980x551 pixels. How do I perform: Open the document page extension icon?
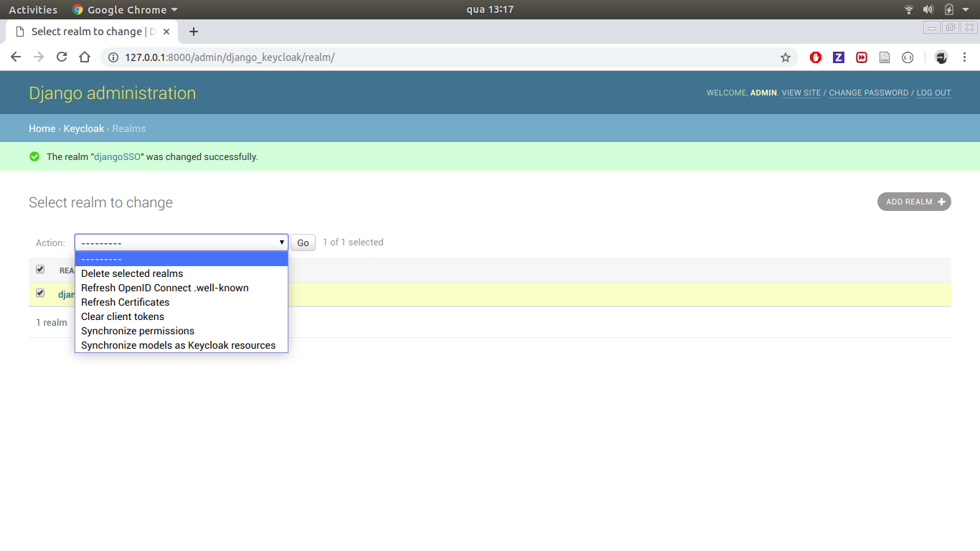(x=885, y=57)
